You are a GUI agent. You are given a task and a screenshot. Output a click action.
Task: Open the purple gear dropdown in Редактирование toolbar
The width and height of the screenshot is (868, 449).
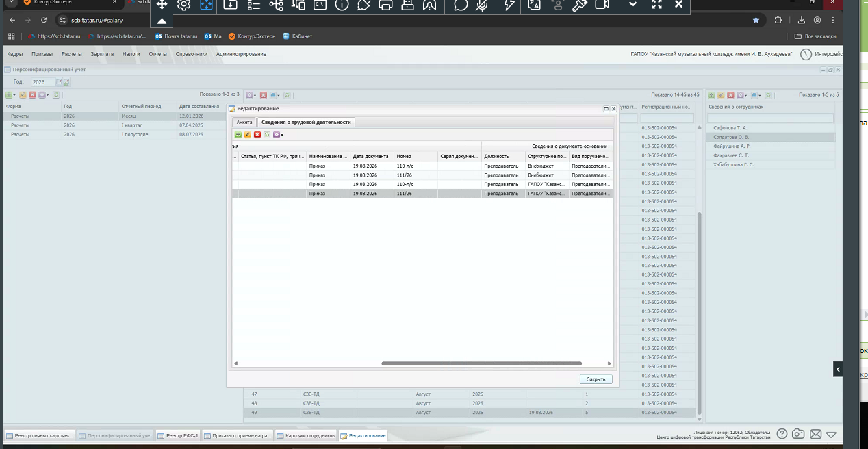coord(278,135)
